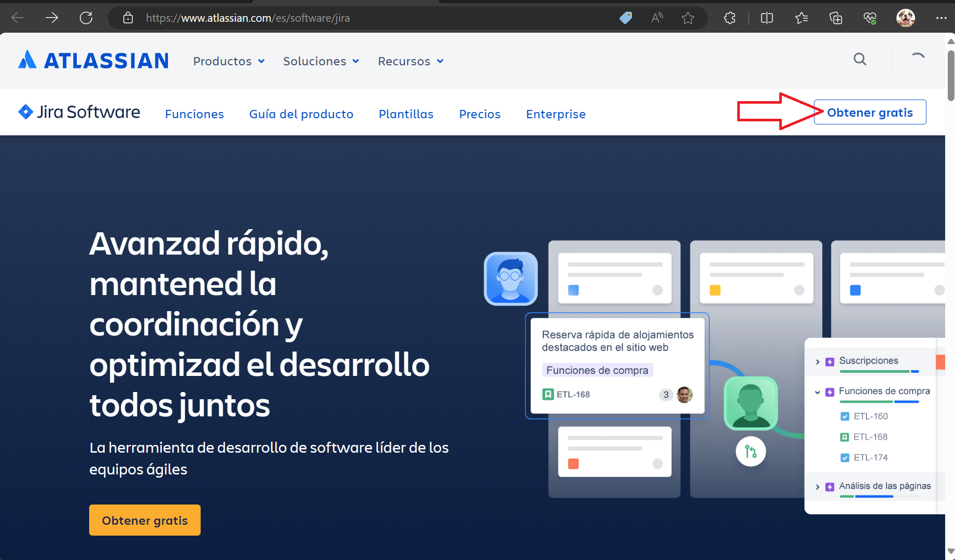The image size is (955, 560).
Task: Click the address bar URL field
Action: pos(248,18)
